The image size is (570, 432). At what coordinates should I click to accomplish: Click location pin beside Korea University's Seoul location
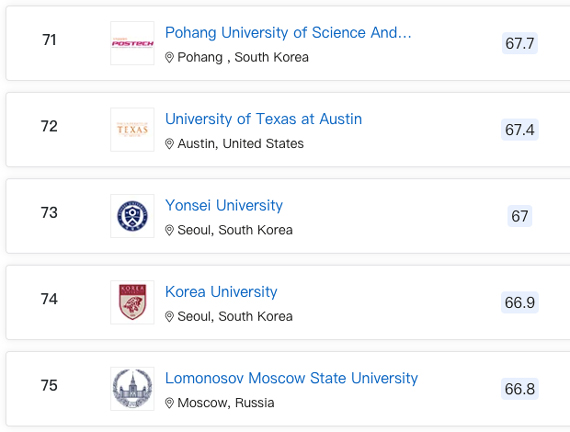169,316
